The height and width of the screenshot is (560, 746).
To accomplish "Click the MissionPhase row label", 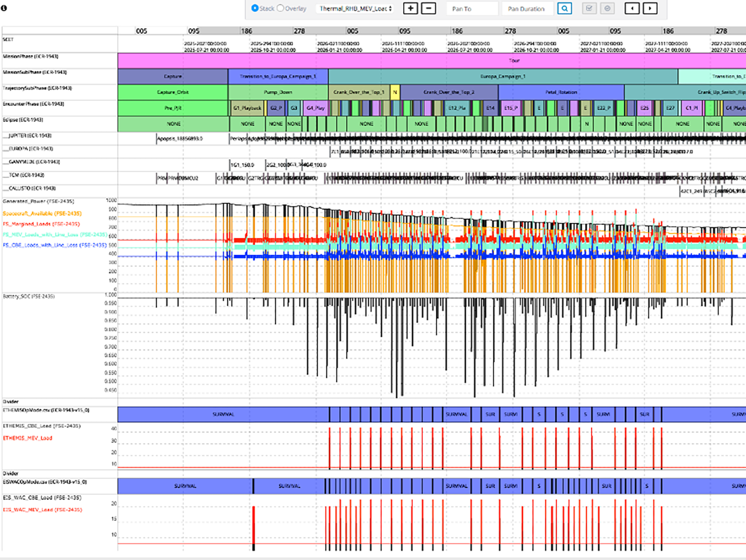I will (x=30, y=57).
